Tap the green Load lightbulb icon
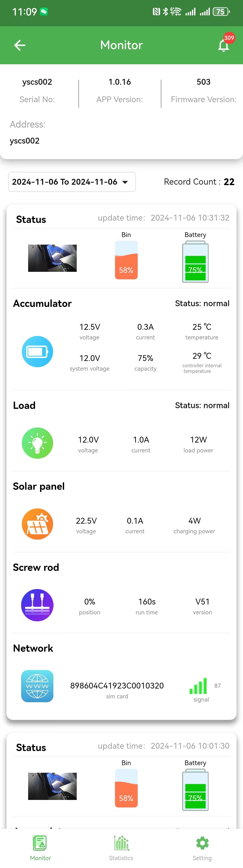Image resolution: width=243 pixels, height=868 pixels. [37, 443]
